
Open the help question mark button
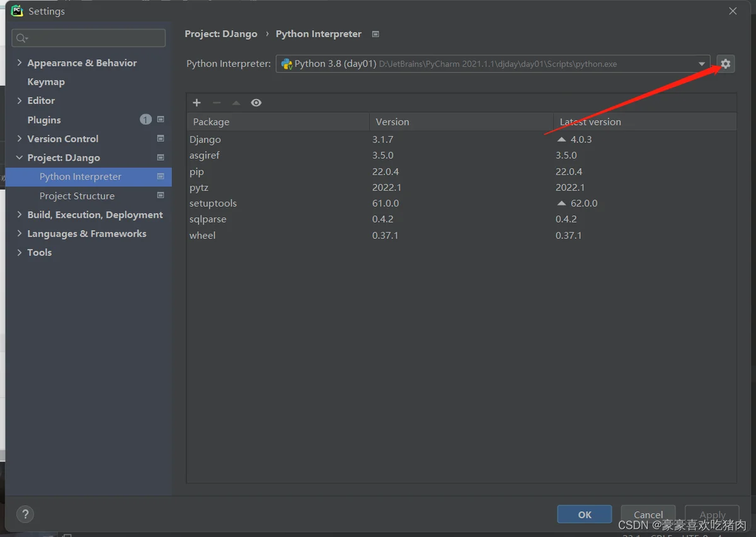(x=25, y=514)
